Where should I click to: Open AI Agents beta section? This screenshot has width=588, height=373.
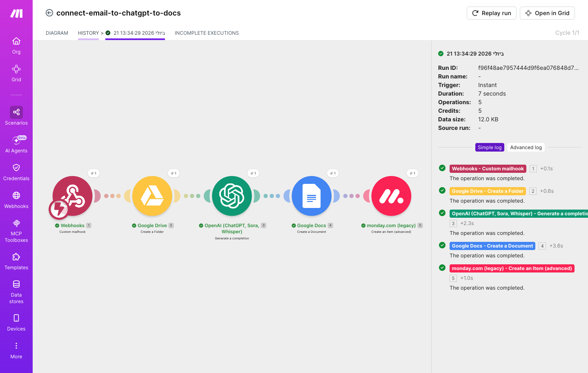click(x=16, y=145)
